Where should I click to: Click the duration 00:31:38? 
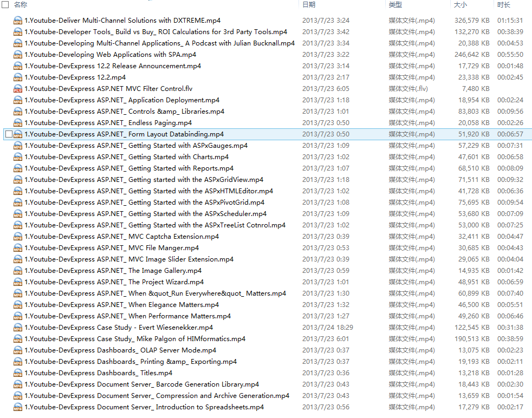click(510, 328)
